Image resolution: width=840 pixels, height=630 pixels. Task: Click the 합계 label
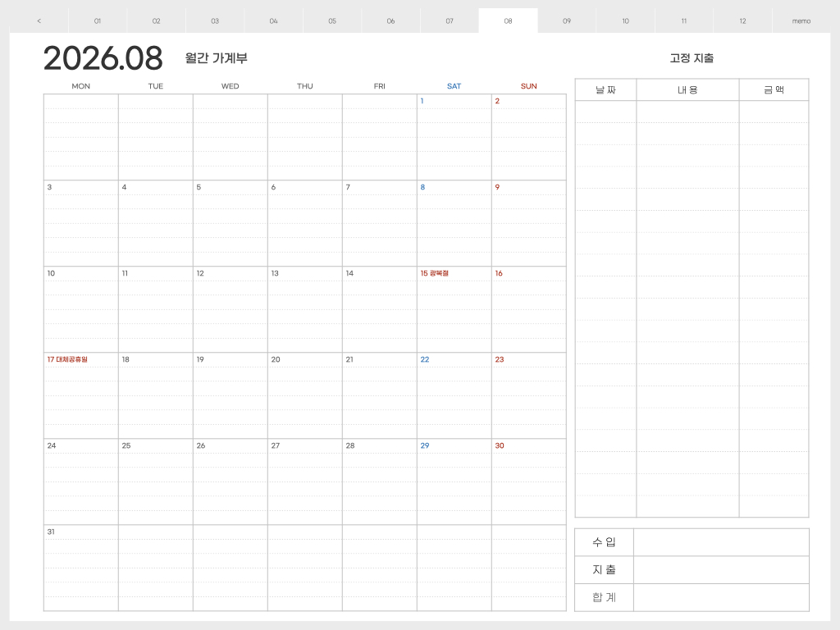click(605, 597)
